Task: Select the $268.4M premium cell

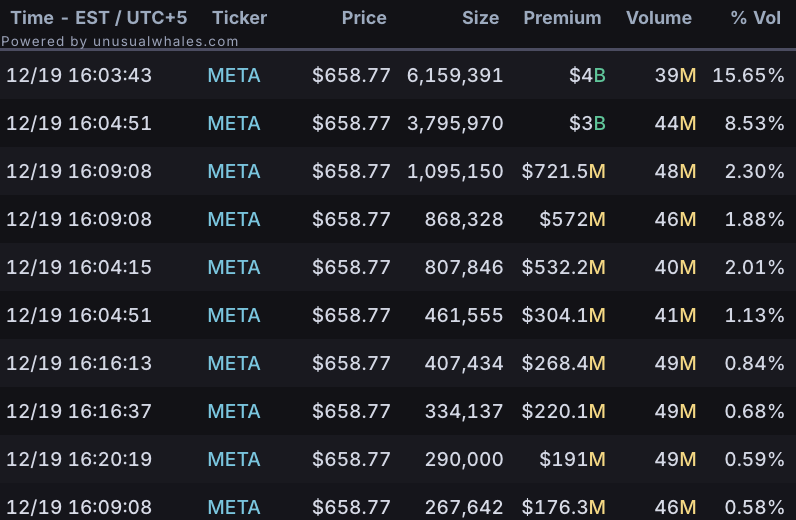Action: (563, 363)
